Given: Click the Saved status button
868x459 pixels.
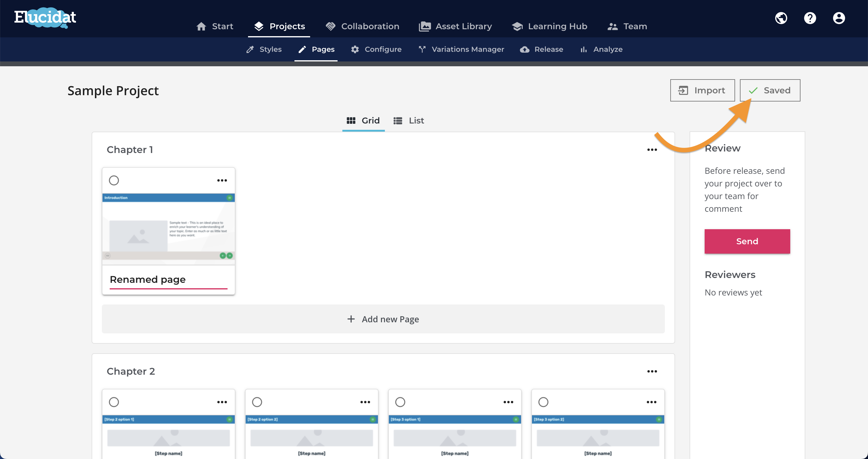Looking at the screenshot, I should point(770,90).
